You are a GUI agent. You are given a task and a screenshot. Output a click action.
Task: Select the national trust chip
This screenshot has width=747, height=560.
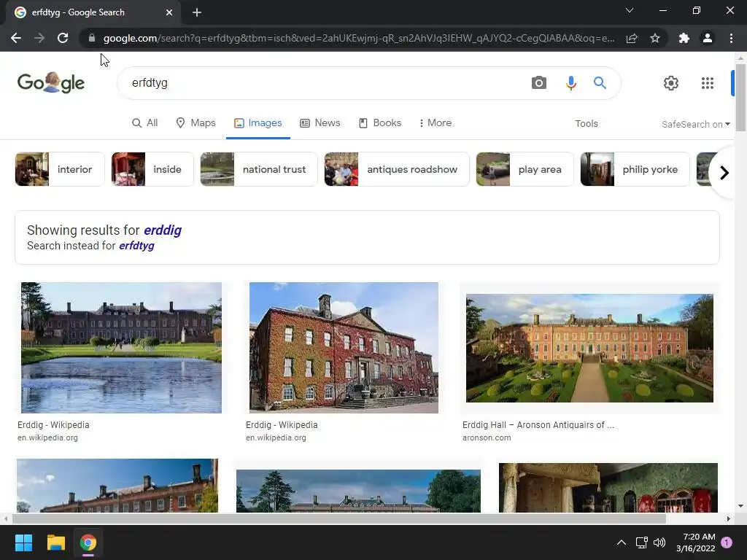(259, 169)
